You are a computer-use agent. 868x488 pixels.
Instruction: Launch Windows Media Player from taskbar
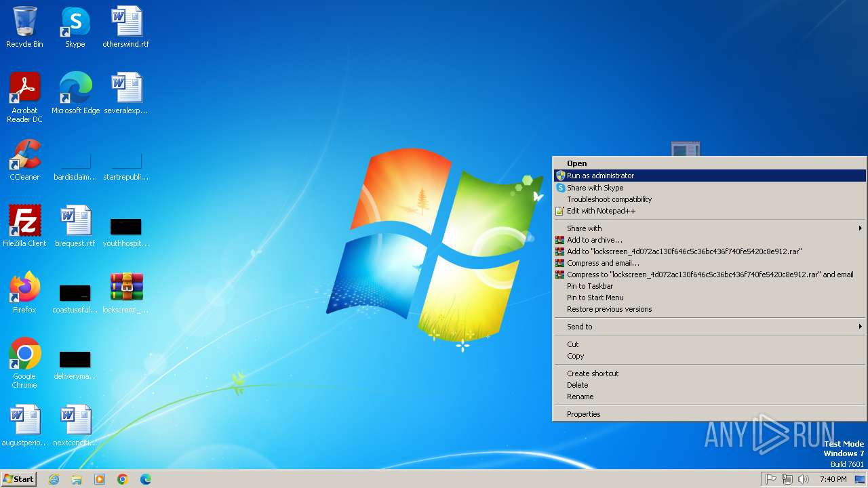tap(100, 479)
